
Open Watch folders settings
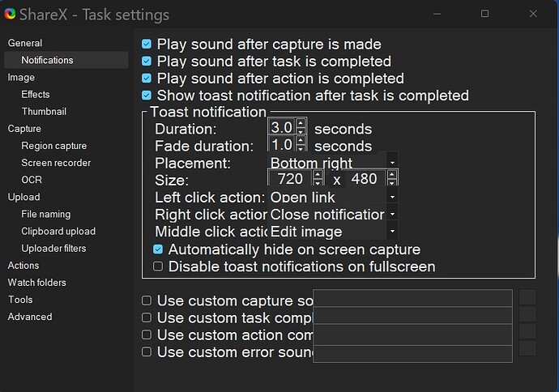37,283
